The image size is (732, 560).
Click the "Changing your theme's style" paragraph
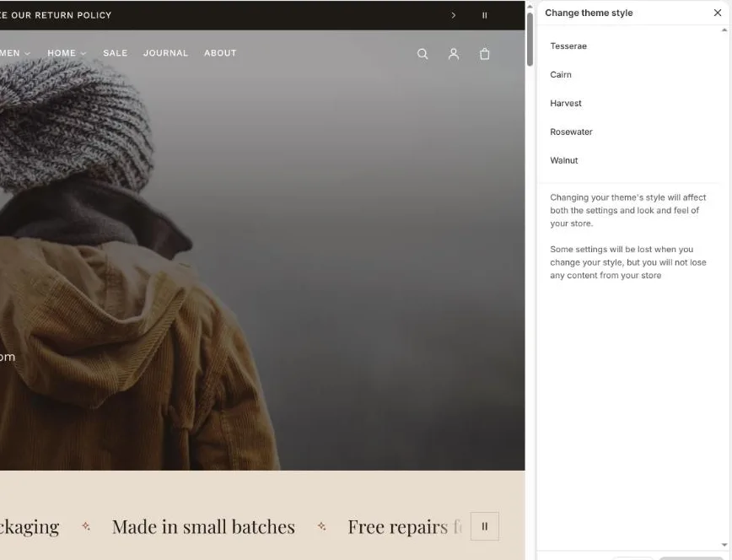pyautogui.click(x=628, y=210)
